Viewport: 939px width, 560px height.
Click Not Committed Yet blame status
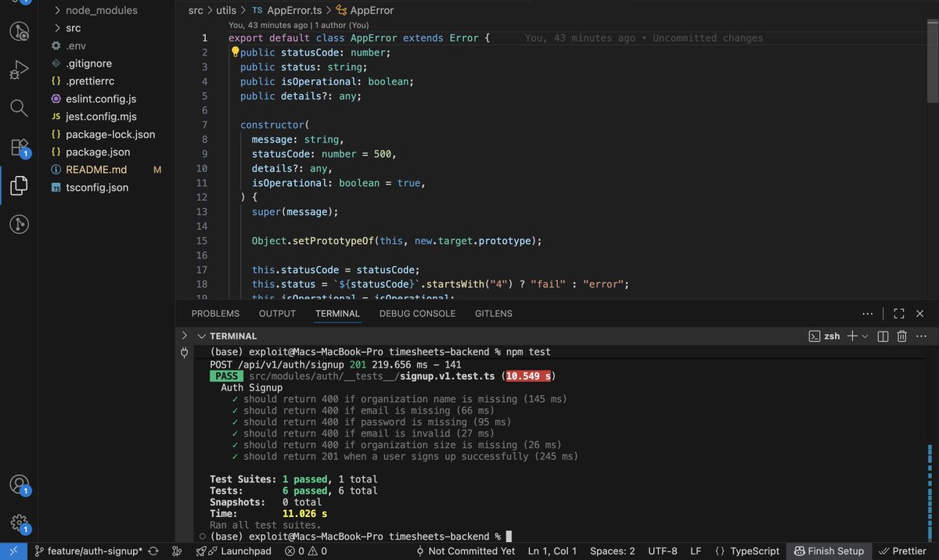pyautogui.click(x=465, y=551)
